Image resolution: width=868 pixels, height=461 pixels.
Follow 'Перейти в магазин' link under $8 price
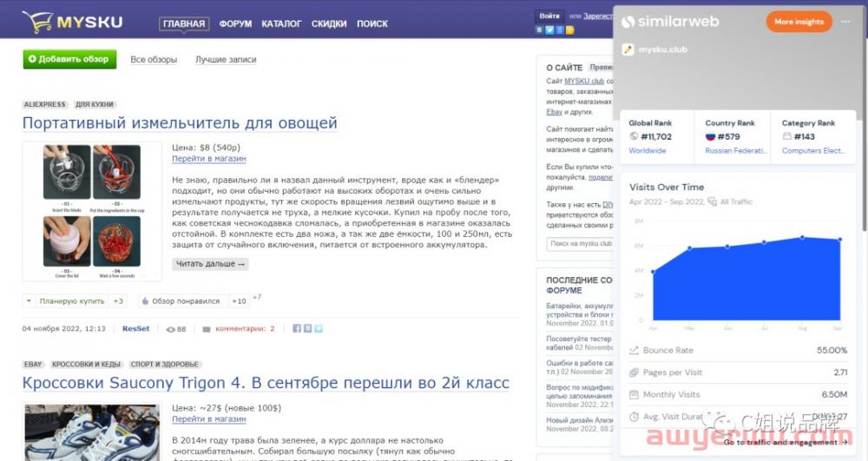[208, 158]
